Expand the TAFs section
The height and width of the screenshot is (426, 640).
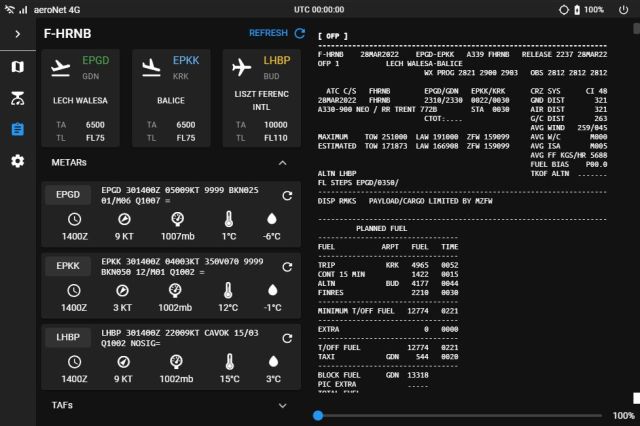(x=282, y=405)
